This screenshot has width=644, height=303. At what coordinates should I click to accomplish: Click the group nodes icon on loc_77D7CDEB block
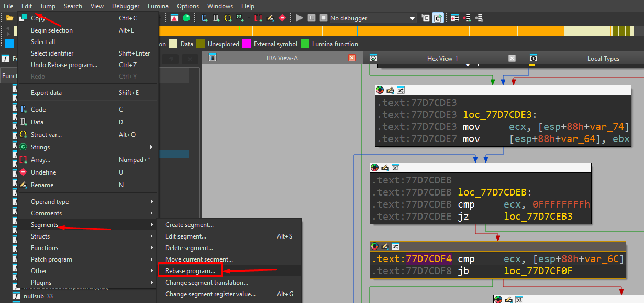pos(395,168)
